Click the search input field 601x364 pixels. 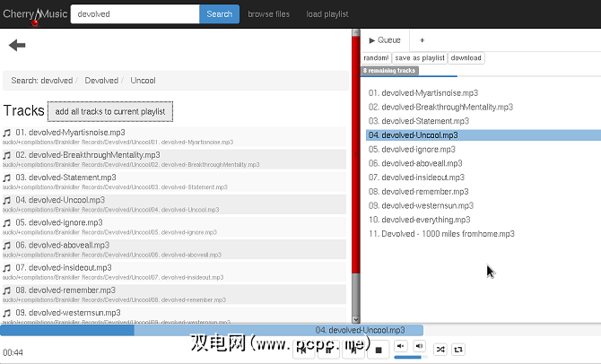point(135,14)
